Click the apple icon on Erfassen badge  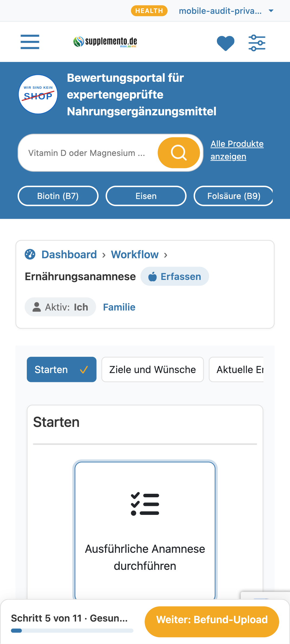click(x=152, y=276)
